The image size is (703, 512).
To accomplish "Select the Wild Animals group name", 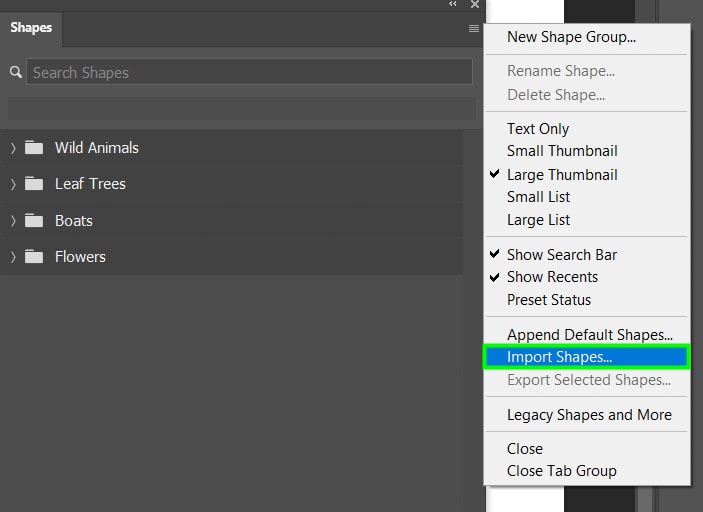I will pyautogui.click(x=97, y=148).
